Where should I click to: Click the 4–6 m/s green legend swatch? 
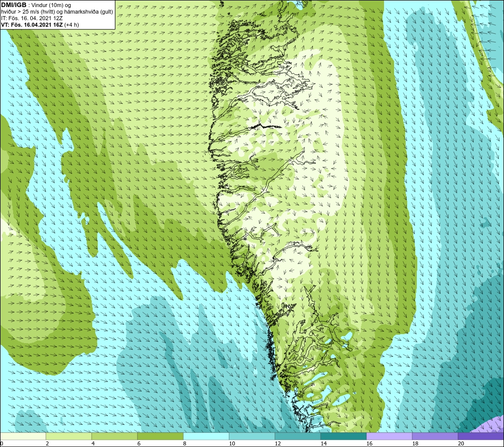point(114,436)
